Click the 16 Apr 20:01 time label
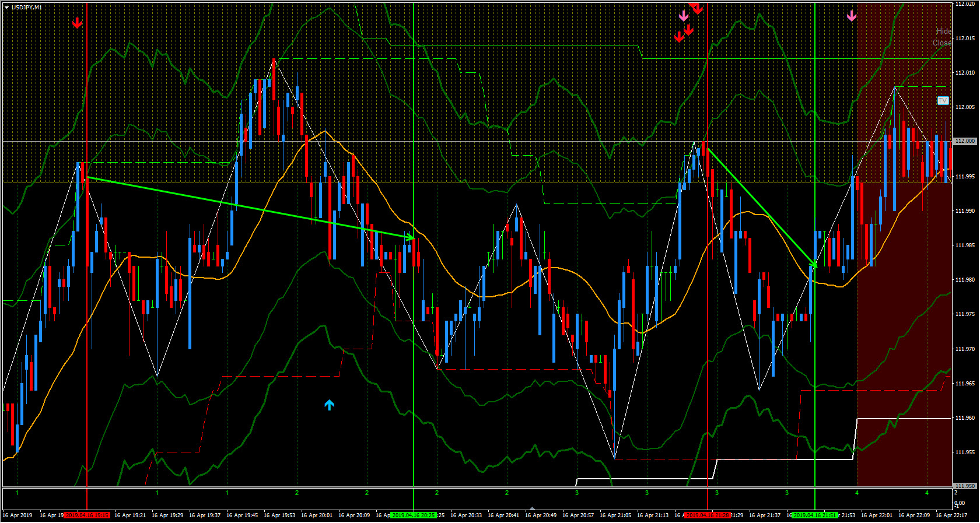 [x=318, y=515]
